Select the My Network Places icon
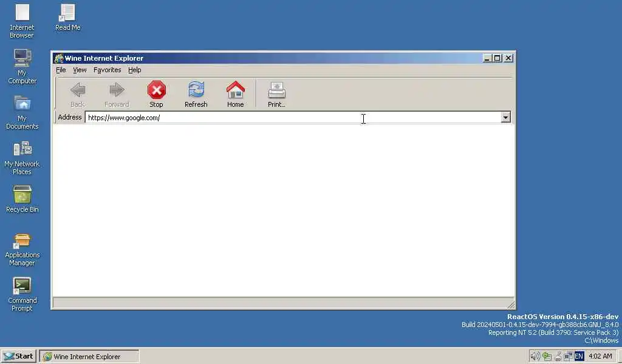Screen dimensions: 622x364 click(22, 158)
